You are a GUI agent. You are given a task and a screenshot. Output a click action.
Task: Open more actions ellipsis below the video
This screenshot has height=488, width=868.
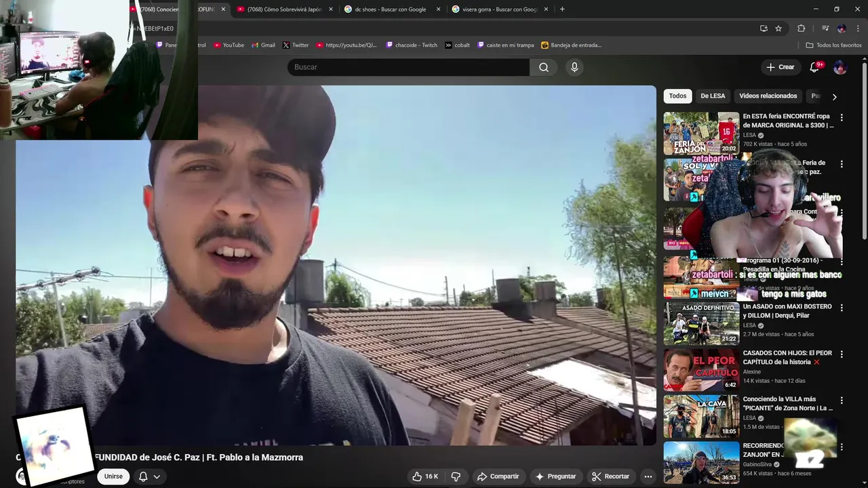[648, 476]
